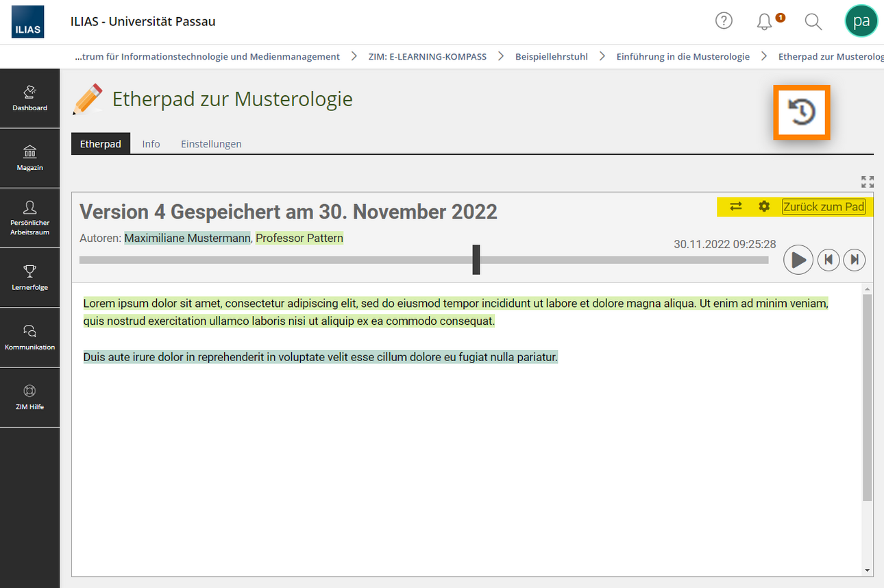Open the help question mark icon
The width and height of the screenshot is (884, 588).
click(x=724, y=21)
